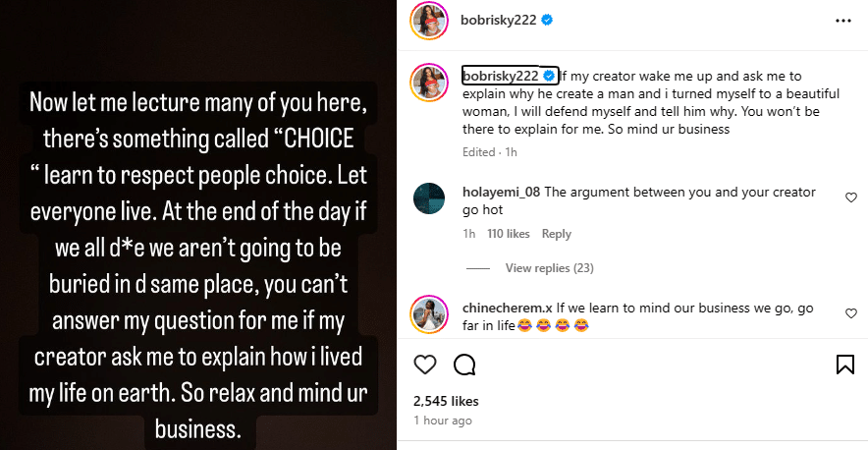
Task: Open 110 likes list on comment
Action: [x=509, y=234]
